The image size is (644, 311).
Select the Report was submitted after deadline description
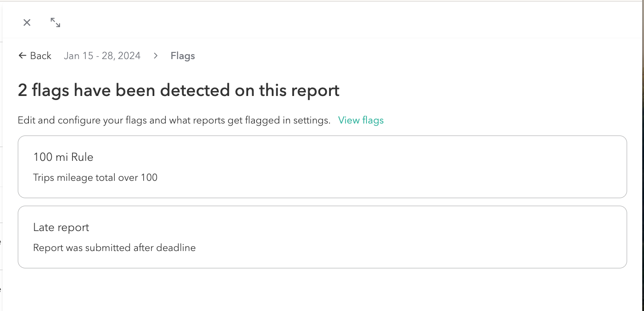click(x=114, y=247)
